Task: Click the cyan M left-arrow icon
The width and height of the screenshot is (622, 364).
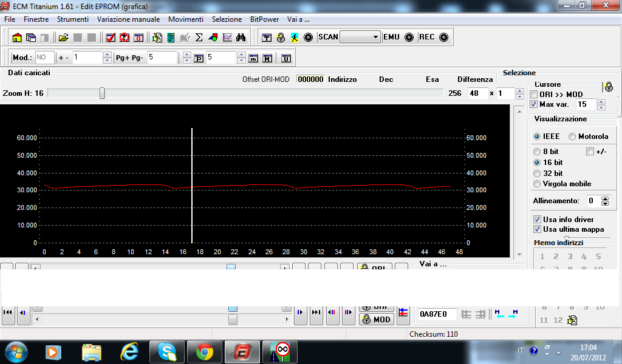Action: (x=500, y=314)
